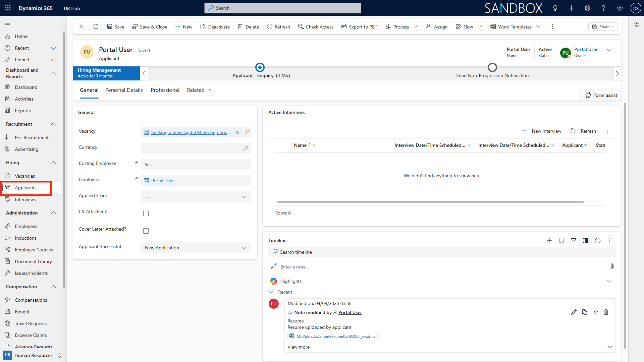644x362 pixels.
Task: Check the CV Attached checkbox
Action: (x=146, y=214)
